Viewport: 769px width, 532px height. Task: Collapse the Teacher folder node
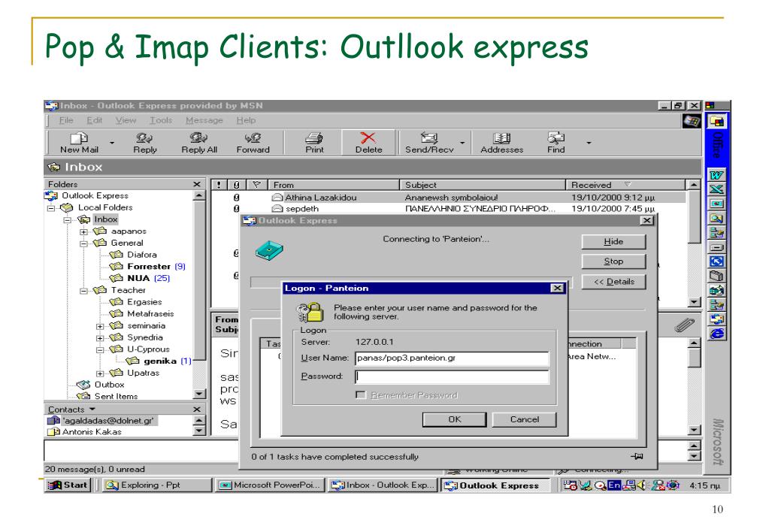(83, 291)
